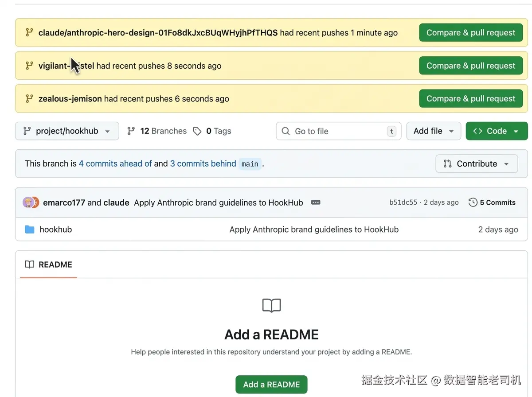Expand the Contribute dropdown
The height and width of the screenshot is (397, 532).
pyautogui.click(x=477, y=163)
